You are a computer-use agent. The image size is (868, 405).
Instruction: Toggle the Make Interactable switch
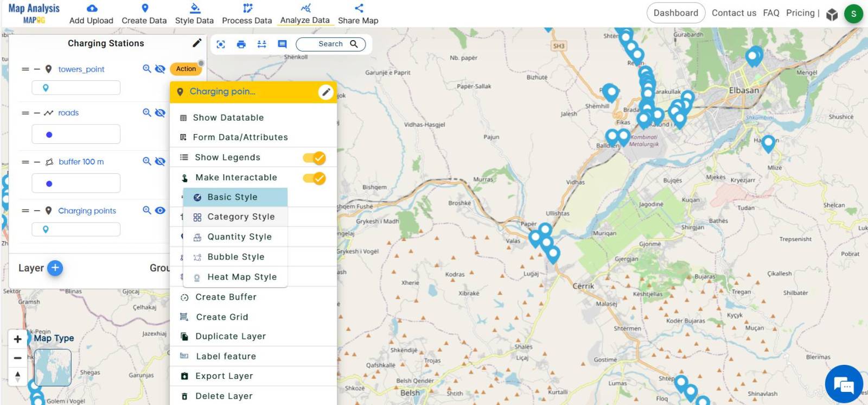(314, 178)
